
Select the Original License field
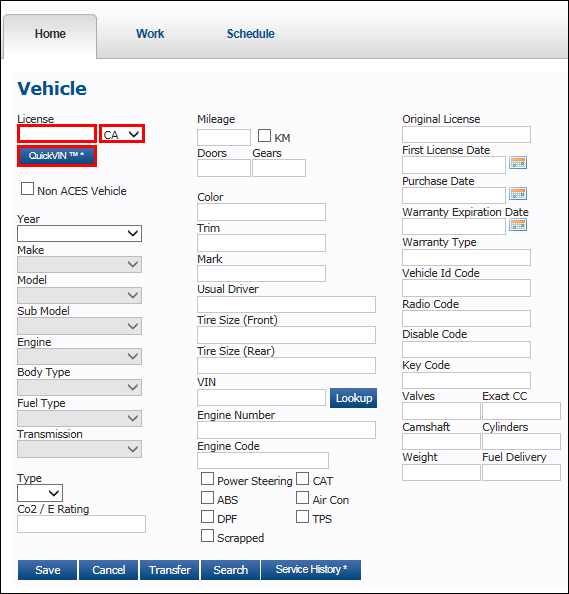pyautogui.click(x=466, y=134)
